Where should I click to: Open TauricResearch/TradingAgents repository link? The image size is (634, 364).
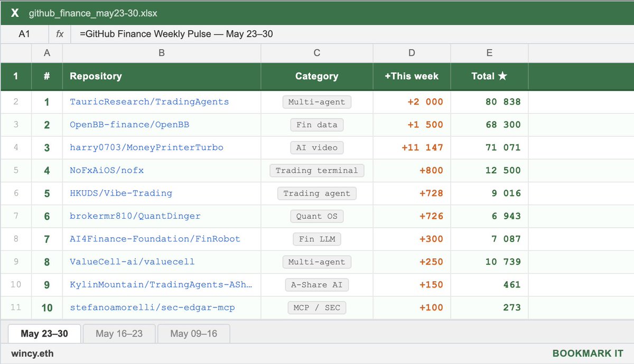point(150,102)
